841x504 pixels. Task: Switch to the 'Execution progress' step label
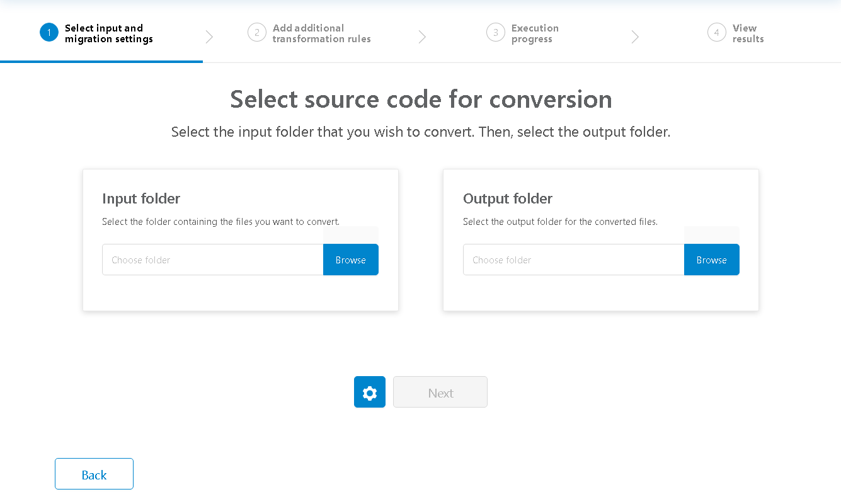coord(535,33)
